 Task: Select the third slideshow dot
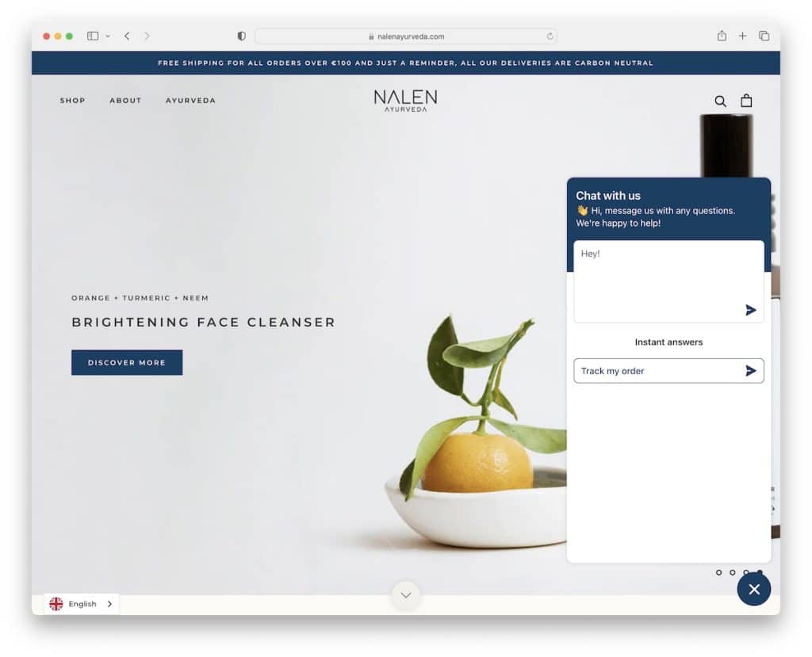click(x=745, y=573)
